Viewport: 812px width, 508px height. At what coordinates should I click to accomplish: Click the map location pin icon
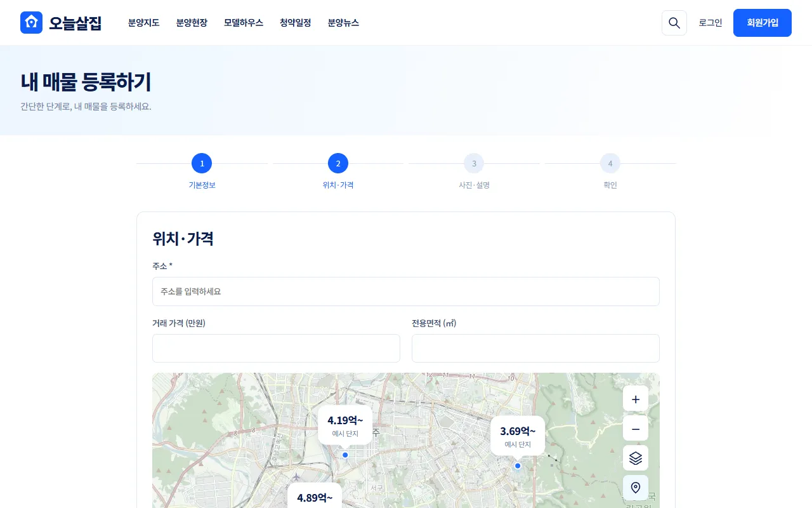[636, 488]
